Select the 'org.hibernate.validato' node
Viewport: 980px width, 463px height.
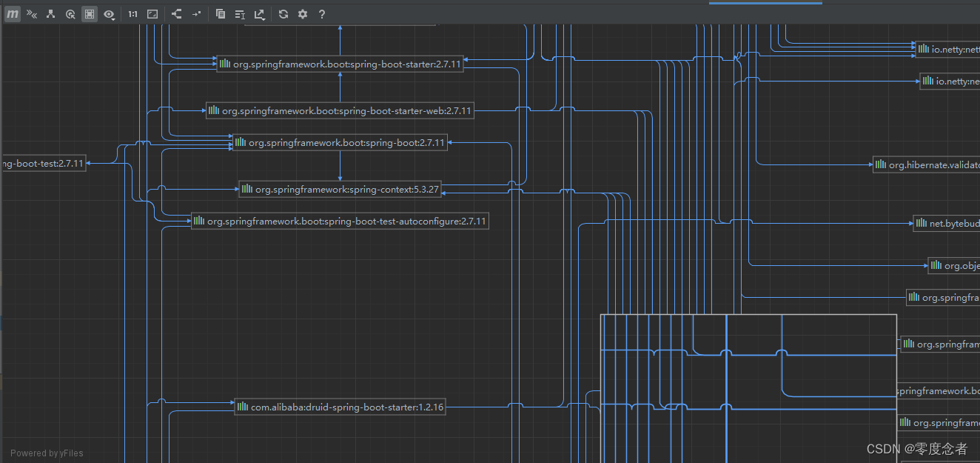pyautogui.click(x=926, y=165)
